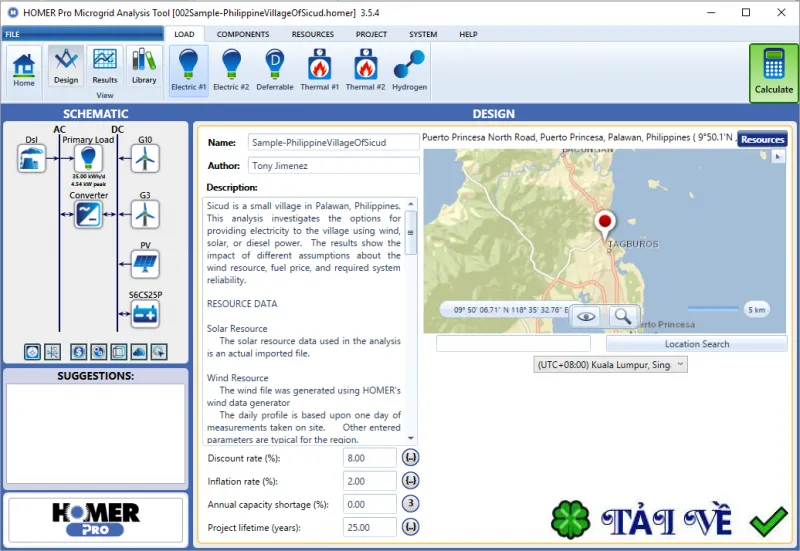Click the map magnifier search button
Viewport: 800px width, 551px height.
click(622, 317)
